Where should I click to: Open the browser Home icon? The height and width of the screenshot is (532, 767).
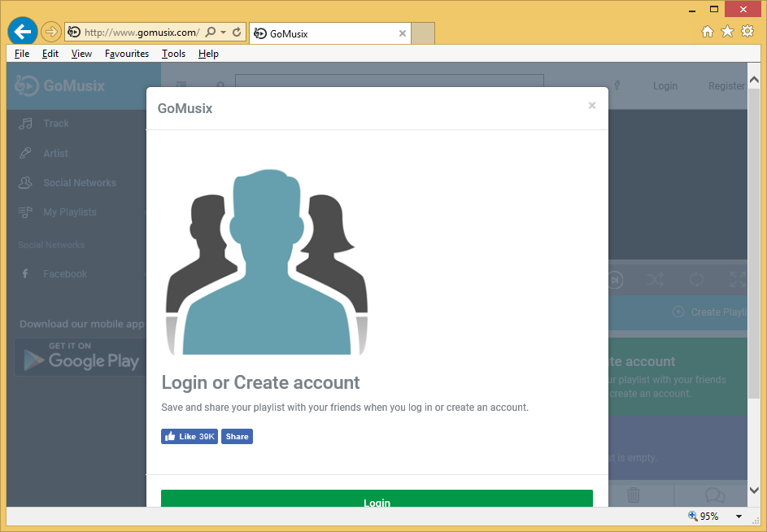[x=708, y=32]
